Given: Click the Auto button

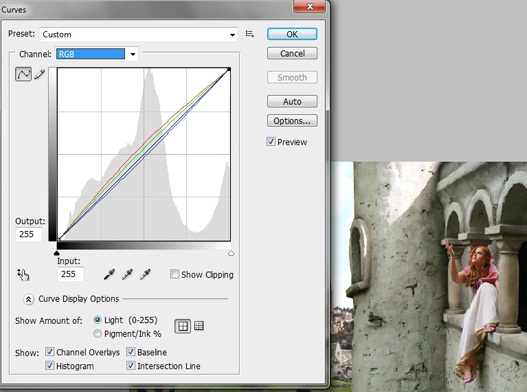Looking at the screenshot, I should (x=292, y=102).
